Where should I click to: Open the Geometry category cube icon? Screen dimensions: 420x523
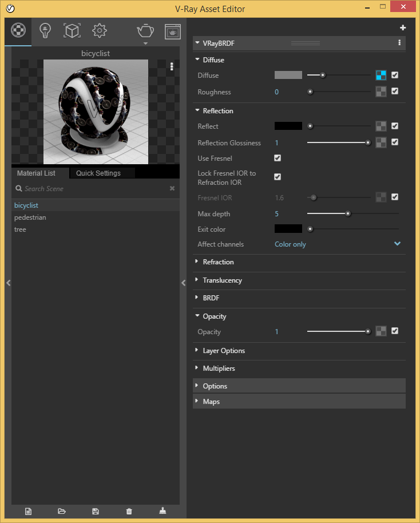[72, 31]
